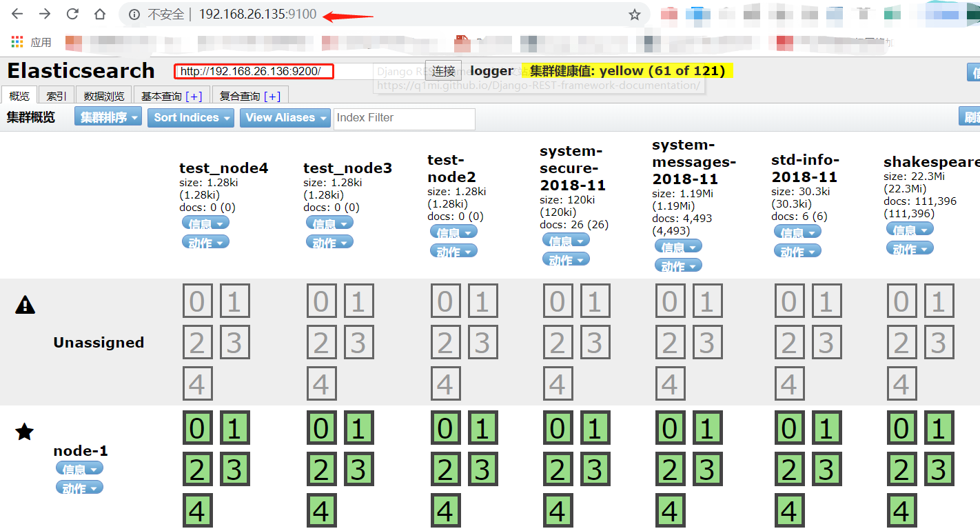Add a new 基本查询 tab with [+]

tap(194, 96)
